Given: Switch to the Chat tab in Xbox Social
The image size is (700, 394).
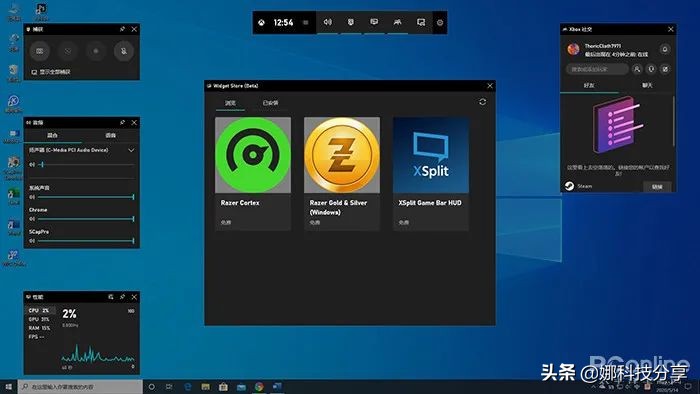Looking at the screenshot, I should tap(647, 85).
